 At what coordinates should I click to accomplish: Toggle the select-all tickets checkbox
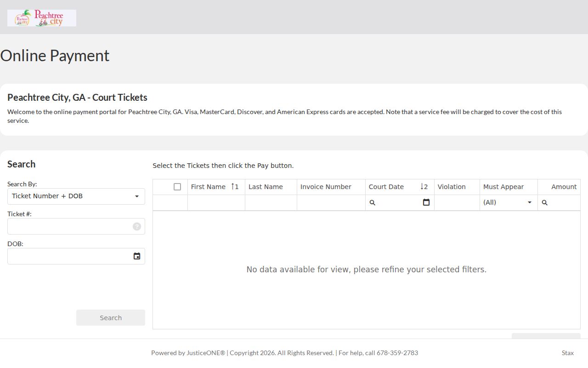(x=177, y=187)
